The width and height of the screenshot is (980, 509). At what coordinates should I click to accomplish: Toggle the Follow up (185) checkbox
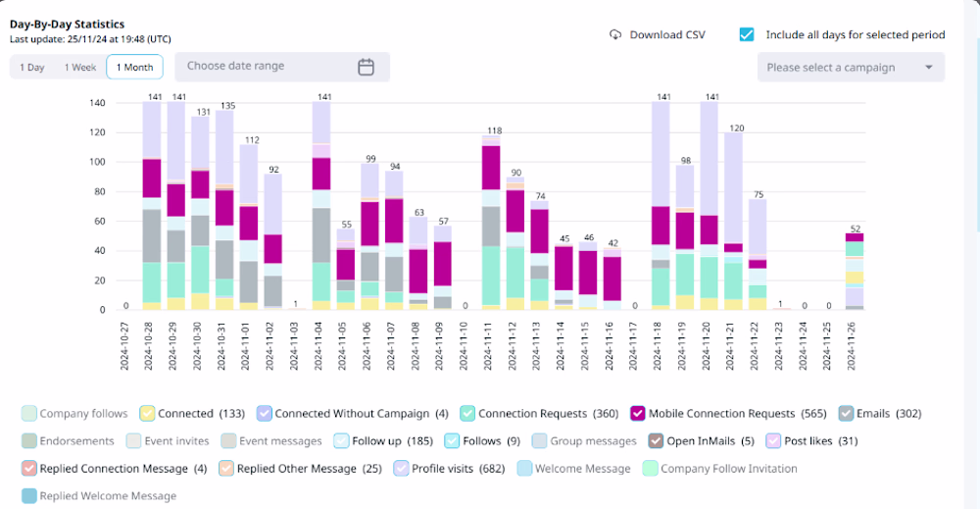[341, 441]
